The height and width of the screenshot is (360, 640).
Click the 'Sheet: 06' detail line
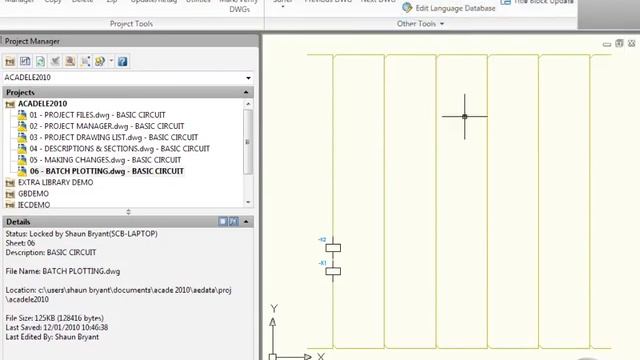coord(20,243)
